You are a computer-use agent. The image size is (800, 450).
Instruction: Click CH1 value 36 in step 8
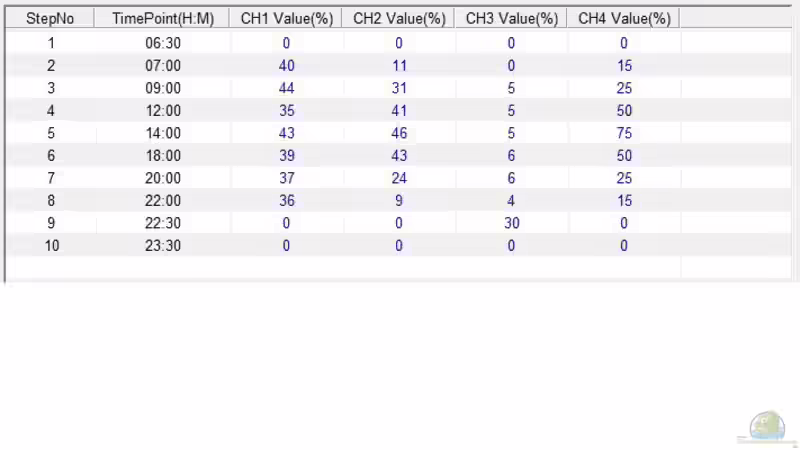tap(286, 201)
